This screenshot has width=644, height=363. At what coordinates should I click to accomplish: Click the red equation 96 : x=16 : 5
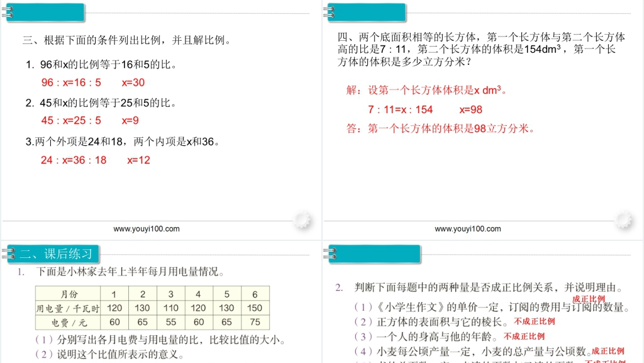coord(71,82)
